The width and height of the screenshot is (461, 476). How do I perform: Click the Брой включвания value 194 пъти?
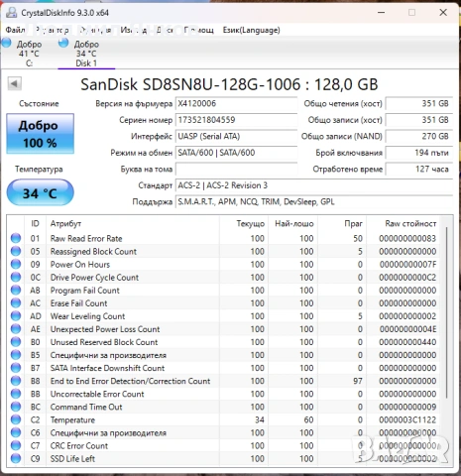pyautogui.click(x=418, y=153)
